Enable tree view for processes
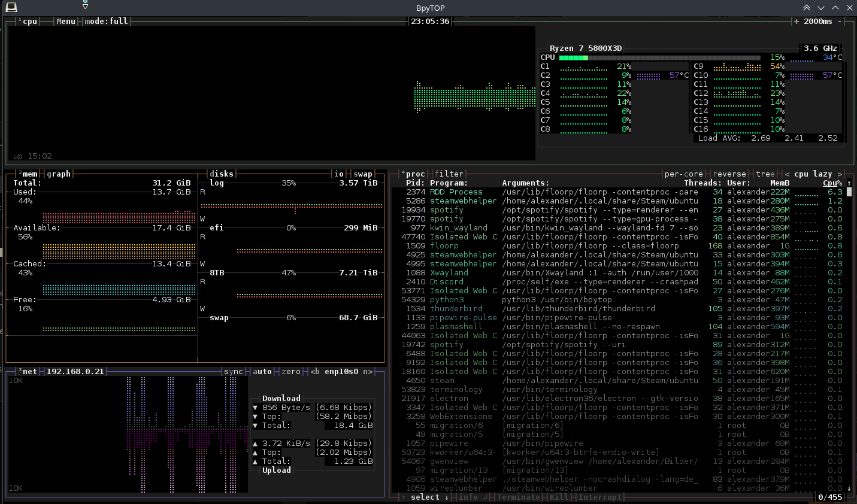This screenshot has height=504, width=857. tap(765, 174)
